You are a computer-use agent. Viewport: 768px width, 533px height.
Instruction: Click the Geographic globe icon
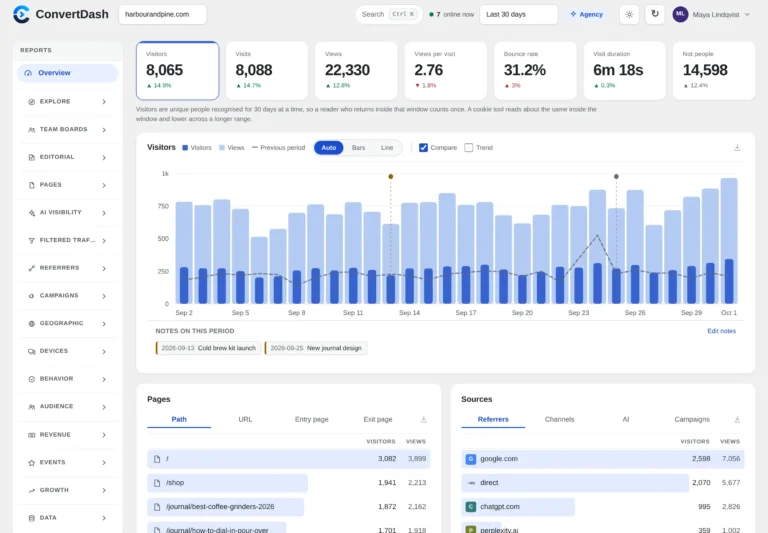coord(31,323)
